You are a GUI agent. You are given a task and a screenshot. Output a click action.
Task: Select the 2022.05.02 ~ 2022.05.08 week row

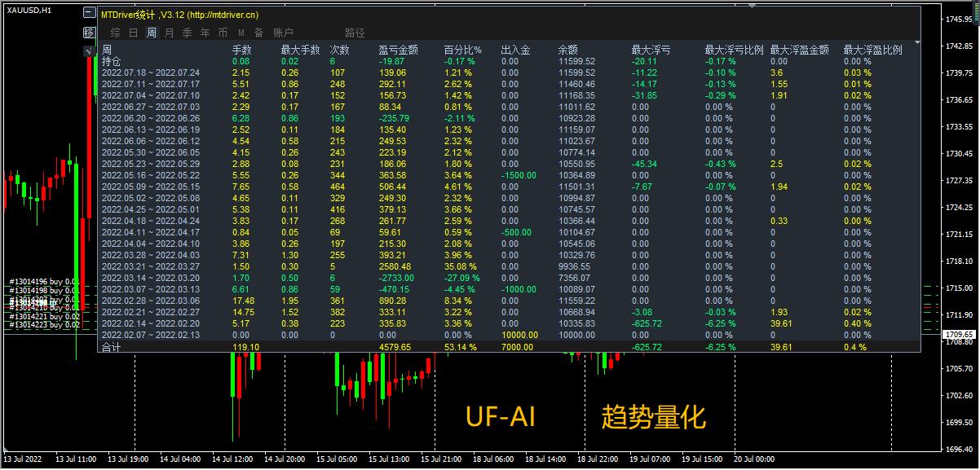click(x=509, y=198)
